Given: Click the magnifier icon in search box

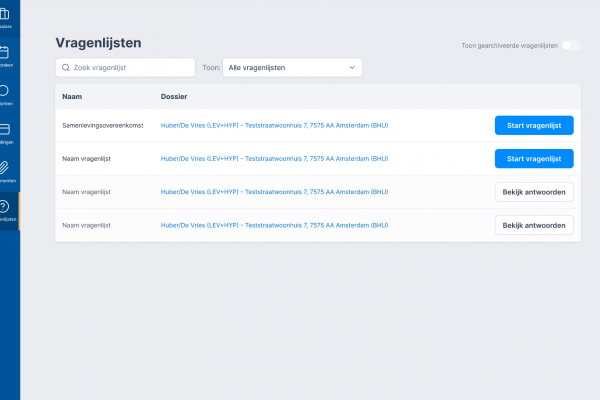Looking at the screenshot, I should coord(66,67).
